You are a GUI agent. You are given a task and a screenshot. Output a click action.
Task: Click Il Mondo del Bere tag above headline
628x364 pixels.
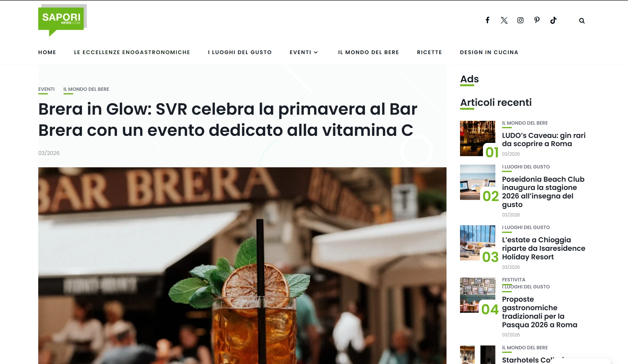click(86, 89)
